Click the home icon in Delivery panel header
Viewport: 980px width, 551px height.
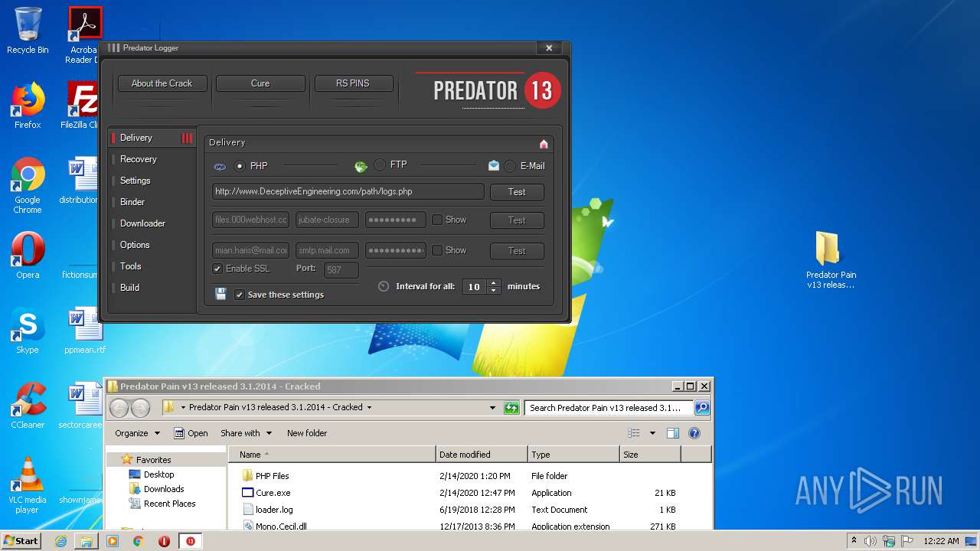pyautogui.click(x=544, y=144)
